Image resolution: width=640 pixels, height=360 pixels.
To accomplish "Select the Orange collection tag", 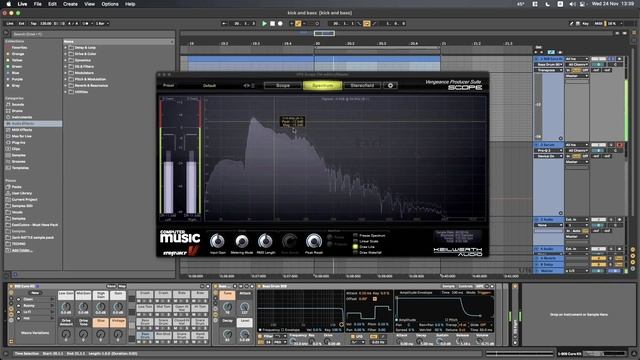I will pos(18,54).
